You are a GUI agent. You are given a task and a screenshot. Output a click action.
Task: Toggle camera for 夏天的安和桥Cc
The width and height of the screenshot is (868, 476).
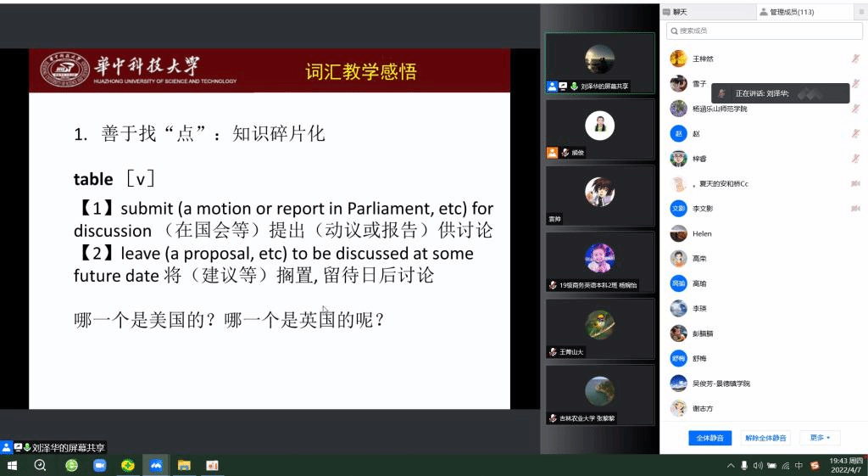855,184
